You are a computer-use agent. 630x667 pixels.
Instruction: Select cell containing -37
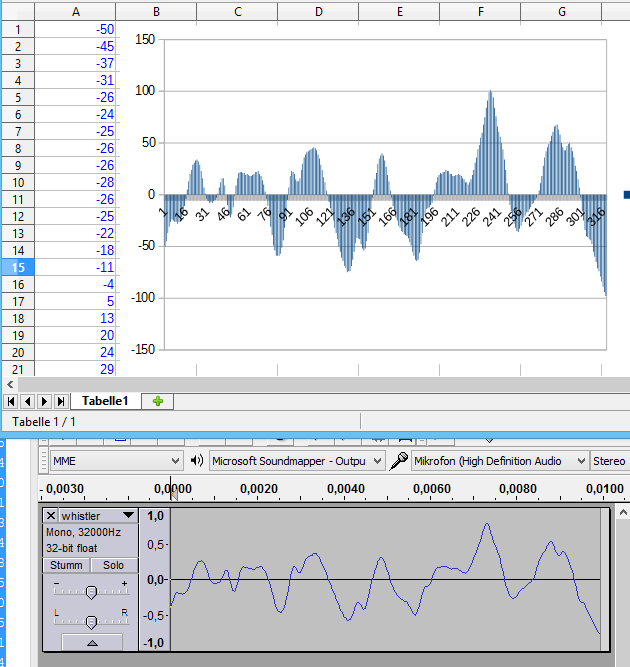click(x=75, y=63)
